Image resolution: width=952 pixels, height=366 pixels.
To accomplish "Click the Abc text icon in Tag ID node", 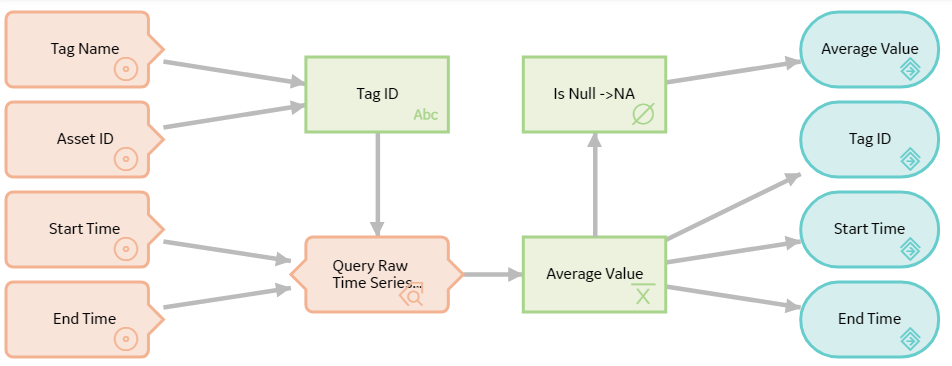I will pos(426,115).
